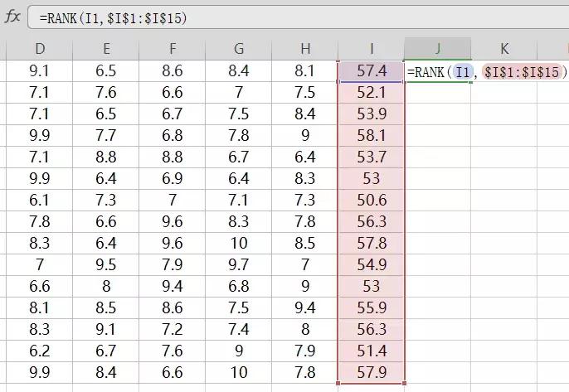Select cell with total 50.6
Viewport: 569px width, 392px height.
[x=372, y=201]
